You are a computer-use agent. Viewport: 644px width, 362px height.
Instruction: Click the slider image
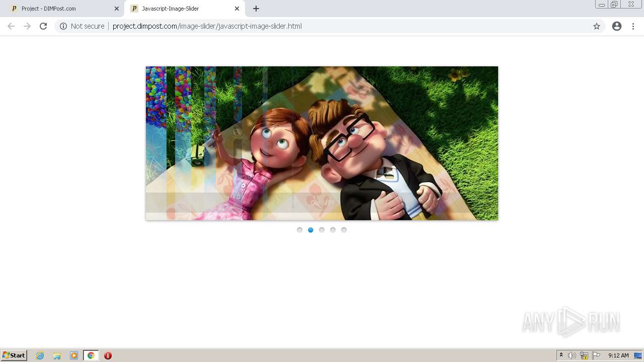322,143
